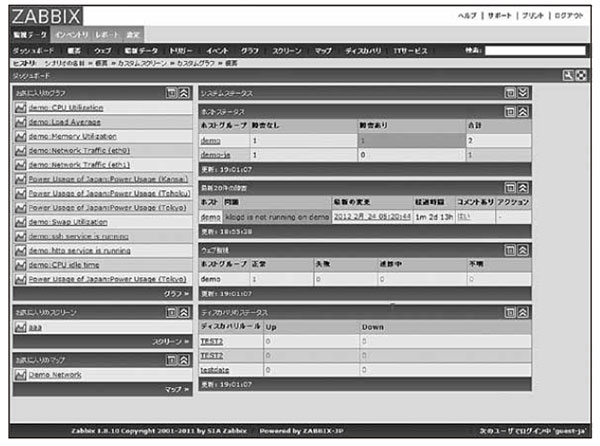Select グラフ submenu item
600x446 pixels.
pos(250,50)
